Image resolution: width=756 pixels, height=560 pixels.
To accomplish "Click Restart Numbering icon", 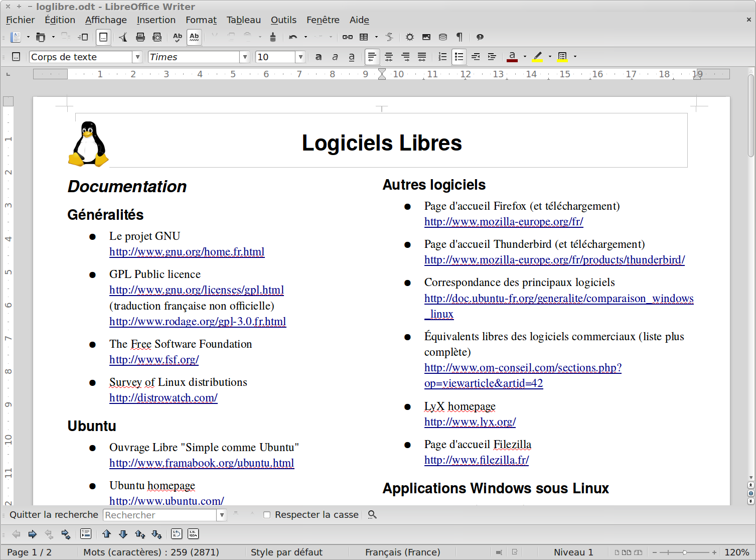I will tap(177, 534).
